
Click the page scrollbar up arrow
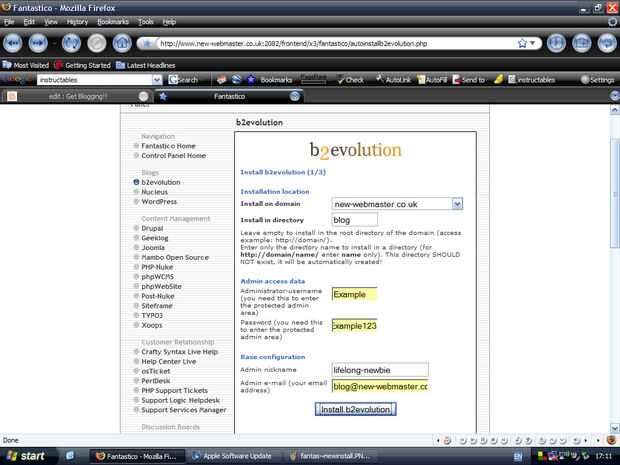click(614, 110)
